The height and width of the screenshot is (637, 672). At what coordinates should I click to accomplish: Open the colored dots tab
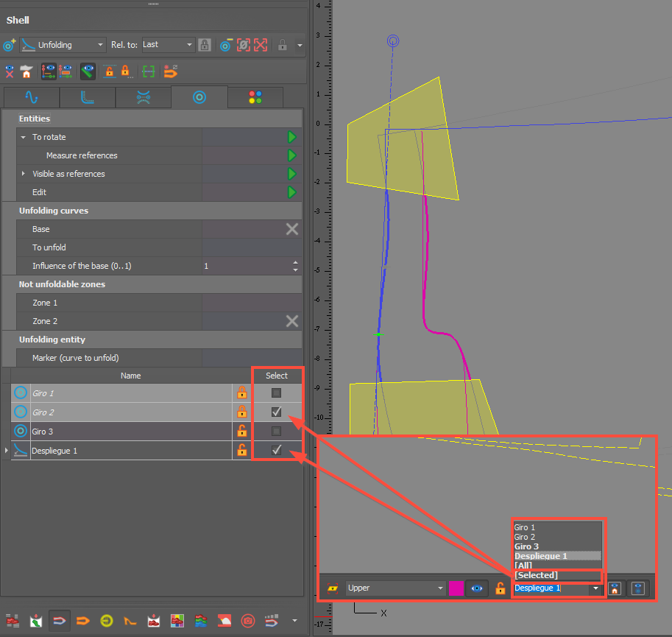click(255, 97)
